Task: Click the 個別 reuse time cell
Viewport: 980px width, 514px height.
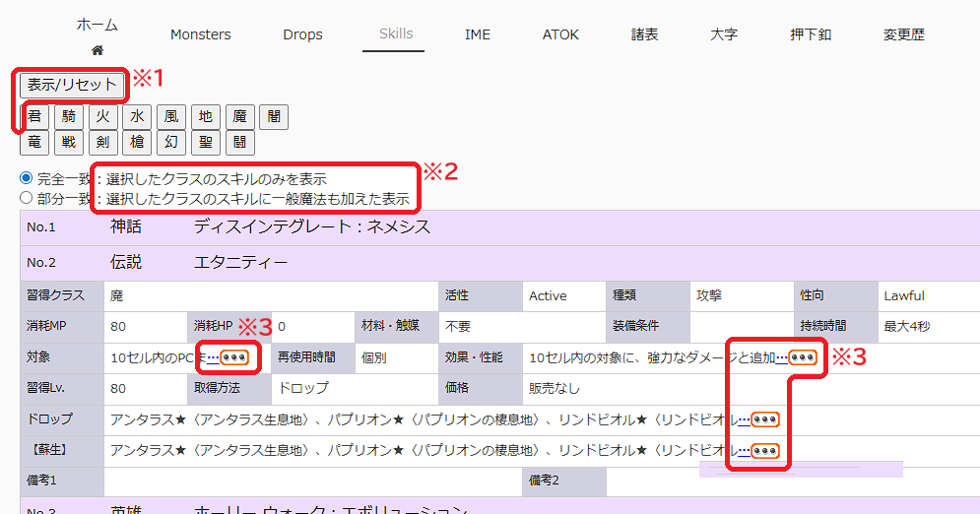Action: [x=397, y=357]
